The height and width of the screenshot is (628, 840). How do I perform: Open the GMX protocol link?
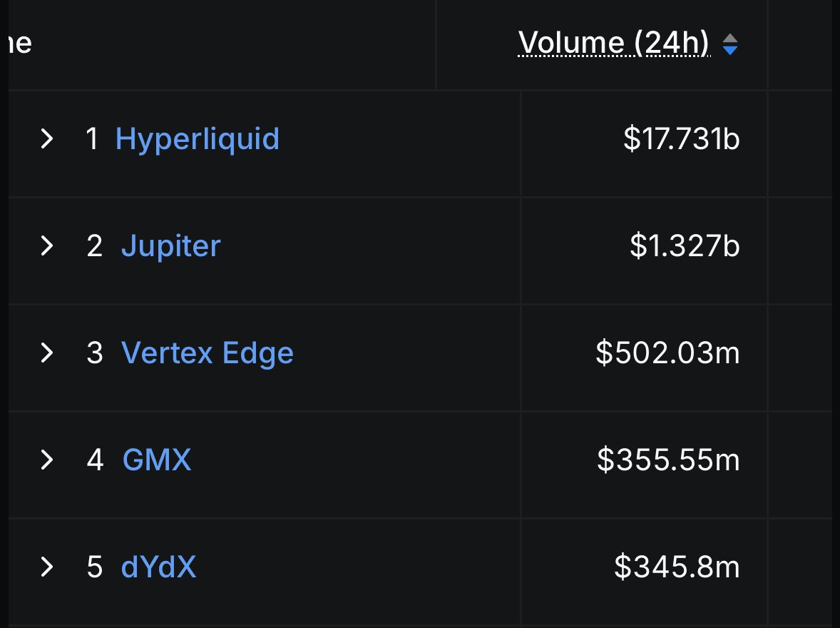tap(156, 460)
